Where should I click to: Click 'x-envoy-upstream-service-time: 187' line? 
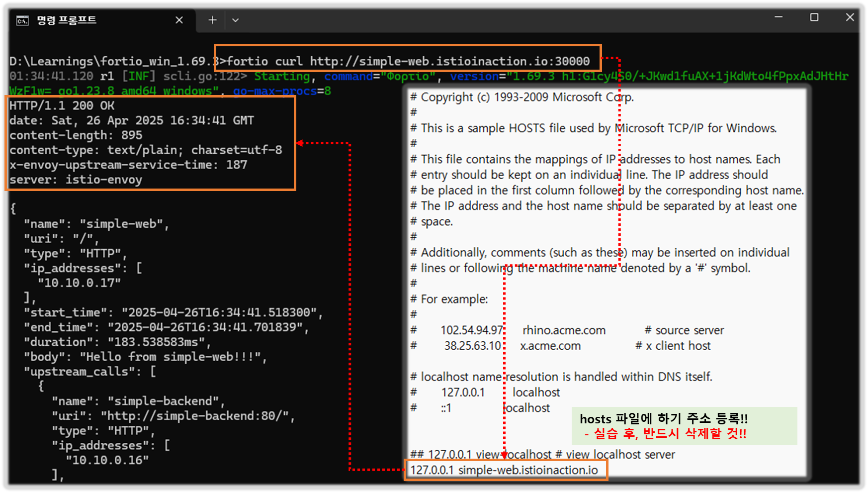pyautogui.click(x=128, y=165)
